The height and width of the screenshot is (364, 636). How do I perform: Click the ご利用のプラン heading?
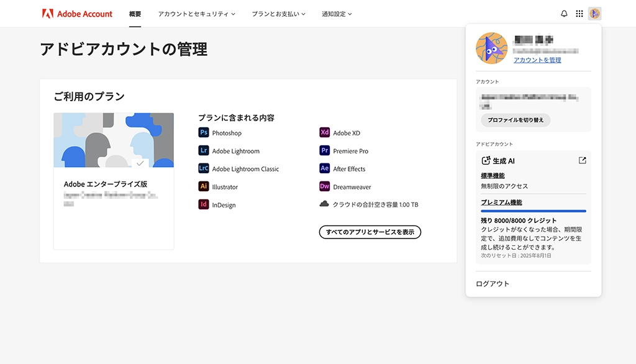pyautogui.click(x=89, y=96)
